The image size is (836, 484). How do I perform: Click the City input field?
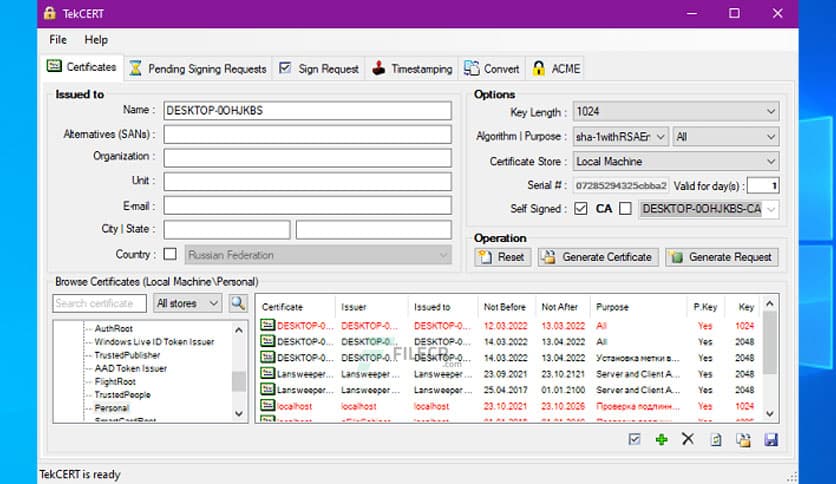coord(227,230)
